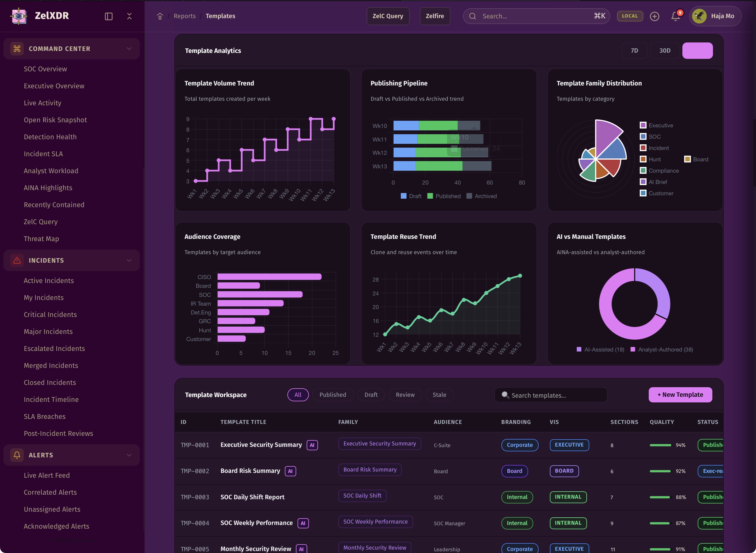Switch analytics range to 30D

665,51
